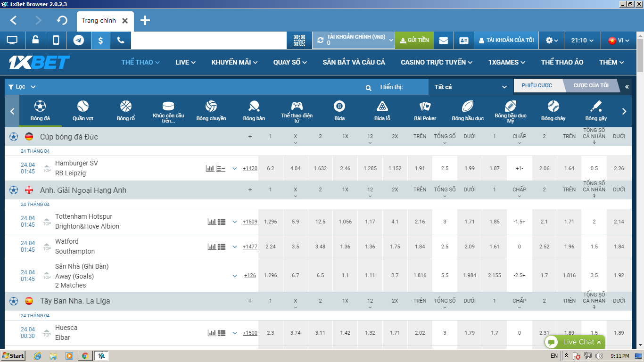Image resolution: width=644 pixels, height=362 pixels.
Task: Toggle TOP favorite for Huesca match
Action: click(47, 333)
